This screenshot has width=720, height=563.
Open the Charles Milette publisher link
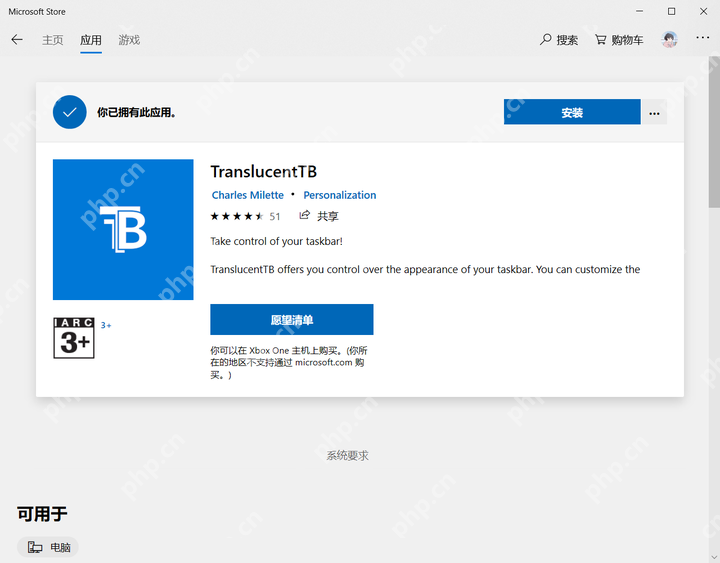click(248, 195)
